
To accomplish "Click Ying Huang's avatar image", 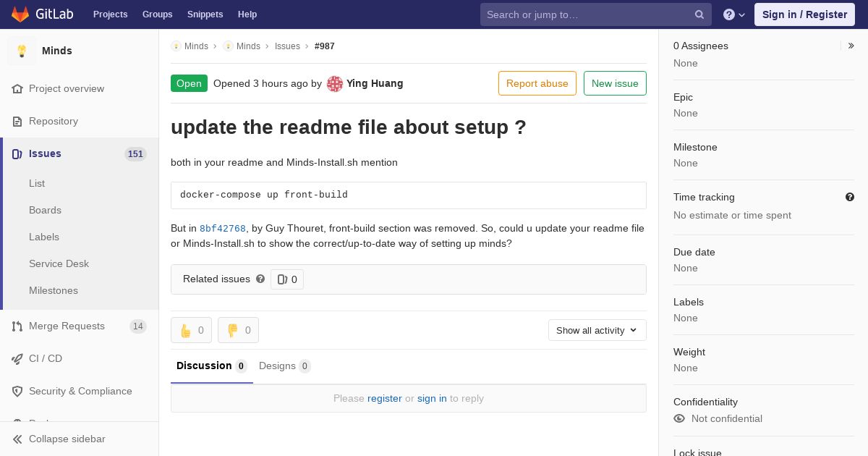I will (335, 84).
